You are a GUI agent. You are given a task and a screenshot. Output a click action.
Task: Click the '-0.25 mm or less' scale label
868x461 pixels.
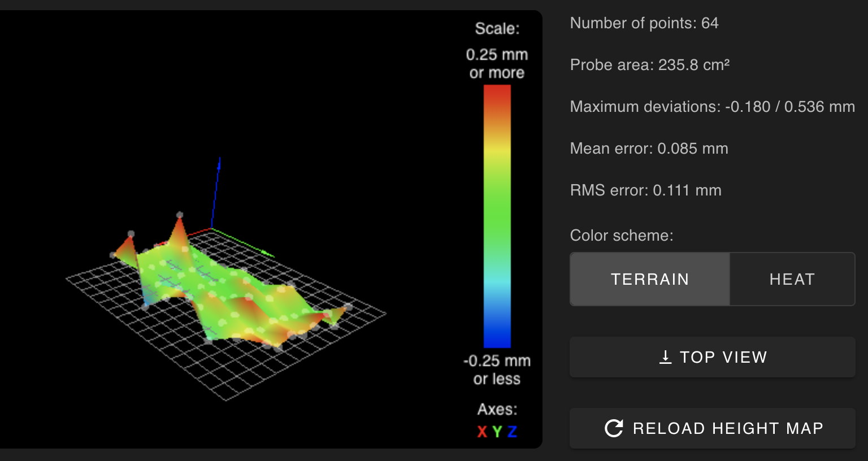(x=497, y=369)
